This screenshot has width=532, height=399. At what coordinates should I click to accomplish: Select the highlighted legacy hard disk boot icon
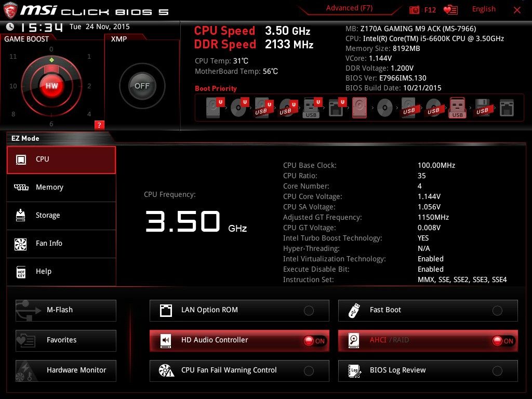(360, 108)
